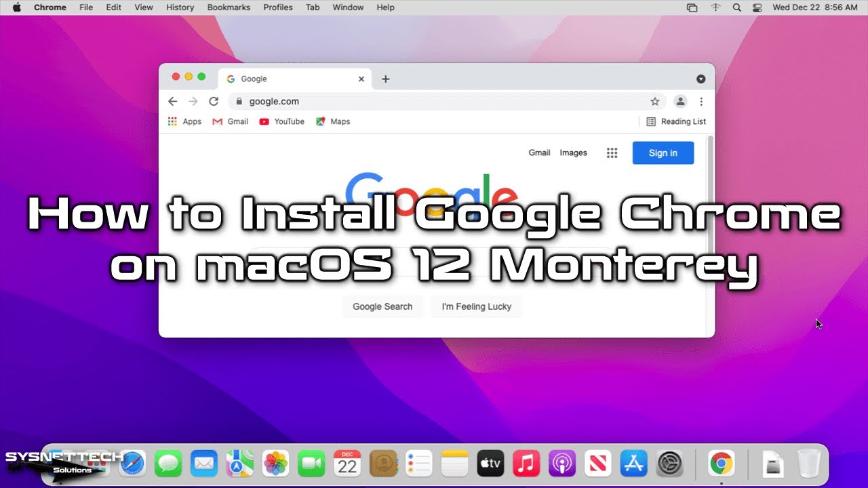Open the Apps bookmark shortcut
This screenshot has width=868, height=488.
184,122
